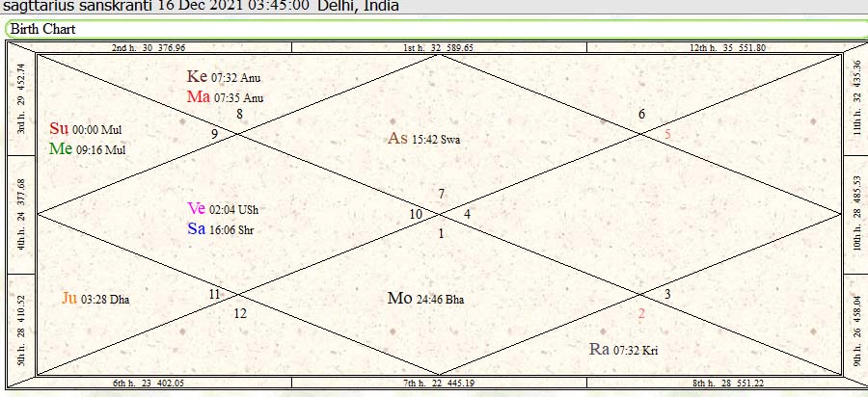Select the 7th house label at bottom
868x397 pixels.
pos(438,384)
